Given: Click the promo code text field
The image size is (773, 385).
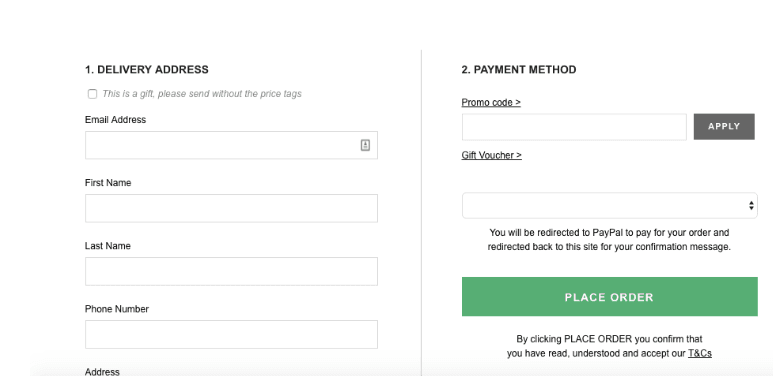Looking at the screenshot, I should [574, 127].
